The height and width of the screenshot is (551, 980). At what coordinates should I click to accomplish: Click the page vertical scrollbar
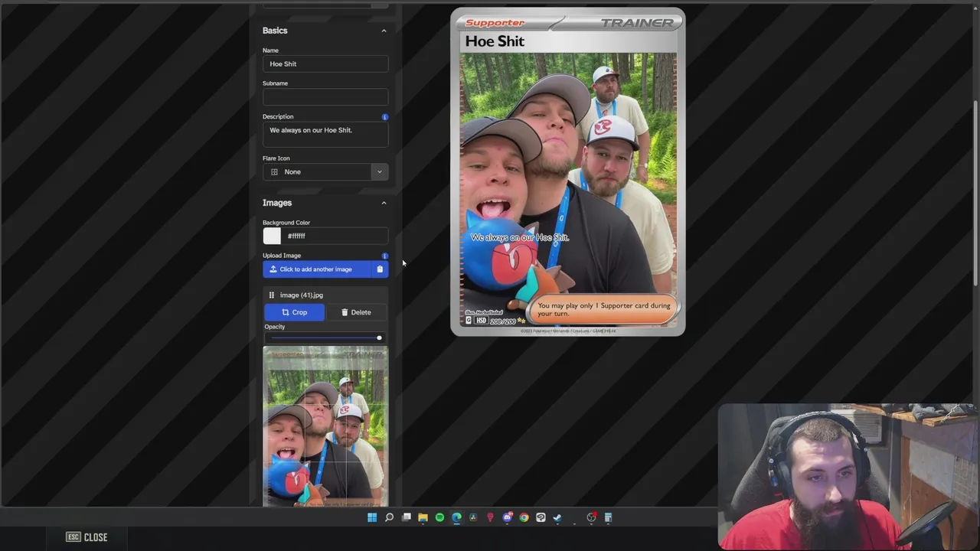click(x=975, y=193)
